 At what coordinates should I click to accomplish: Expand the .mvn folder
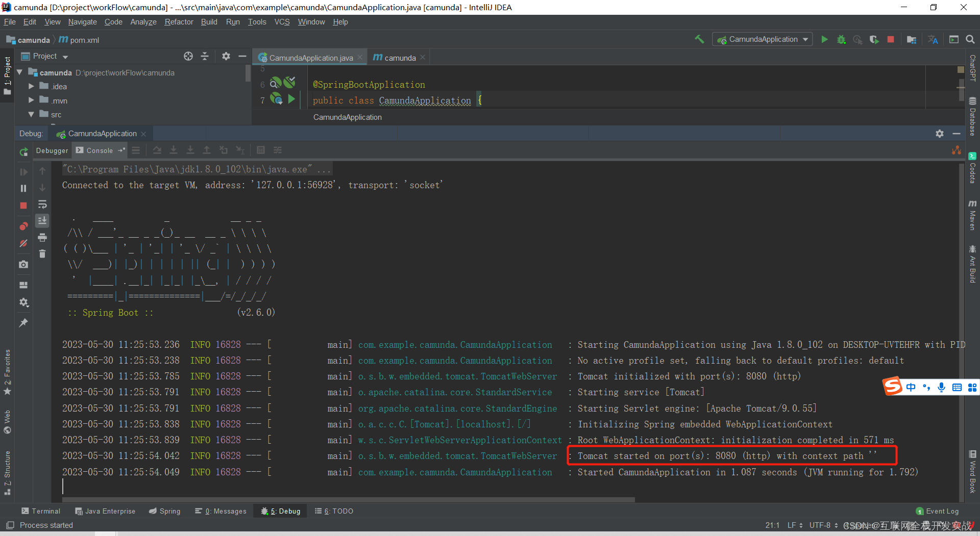point(31,100)
